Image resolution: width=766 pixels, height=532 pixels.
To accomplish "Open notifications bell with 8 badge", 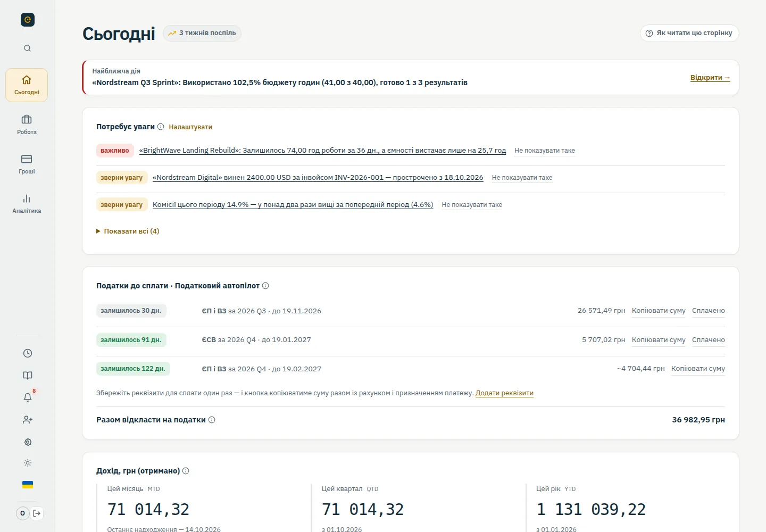I will (28, 397).
